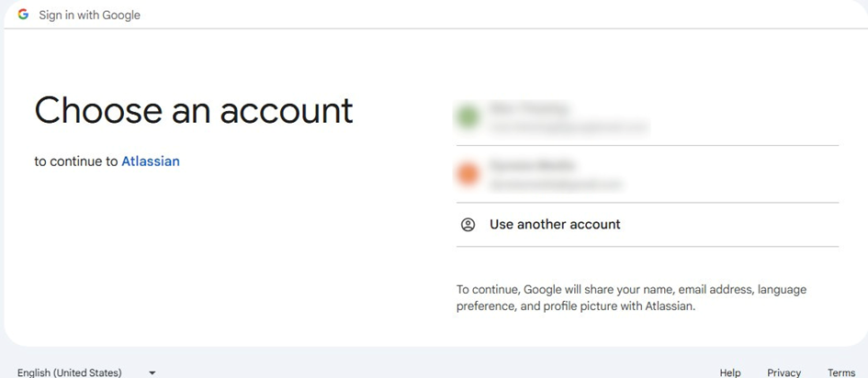Select the orange avatar of second account
The image size is (868, 378).
(x=468, y=174)
